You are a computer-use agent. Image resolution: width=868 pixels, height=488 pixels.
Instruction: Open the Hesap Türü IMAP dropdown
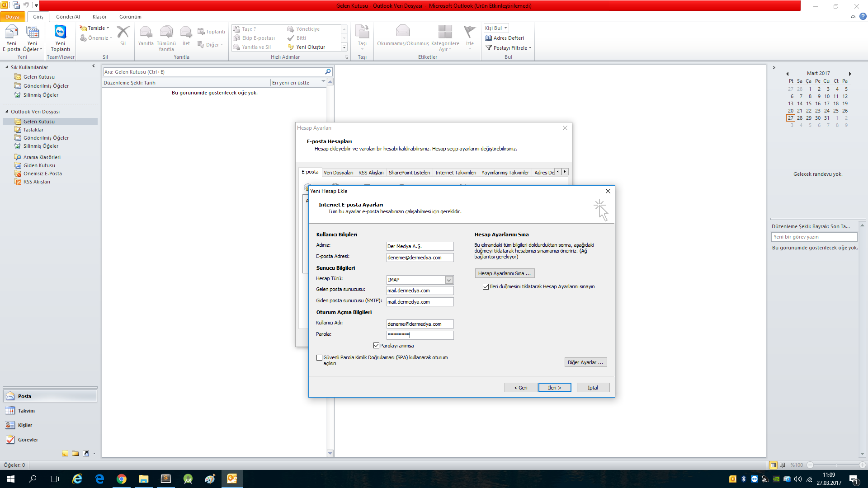[x=448, y=280]
